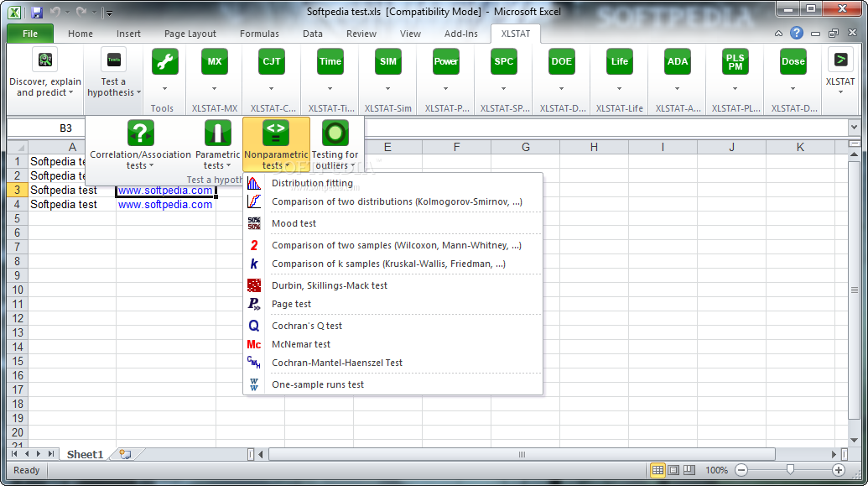Switch to Normal view icon
Viewport: 868px width, 486px height.
coord(657,471)
